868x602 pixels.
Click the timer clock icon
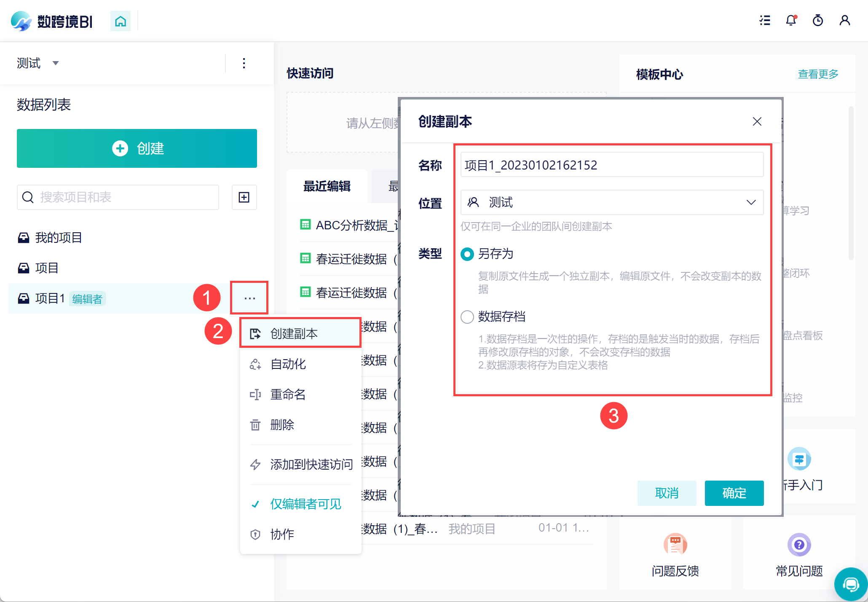[817, 20]
